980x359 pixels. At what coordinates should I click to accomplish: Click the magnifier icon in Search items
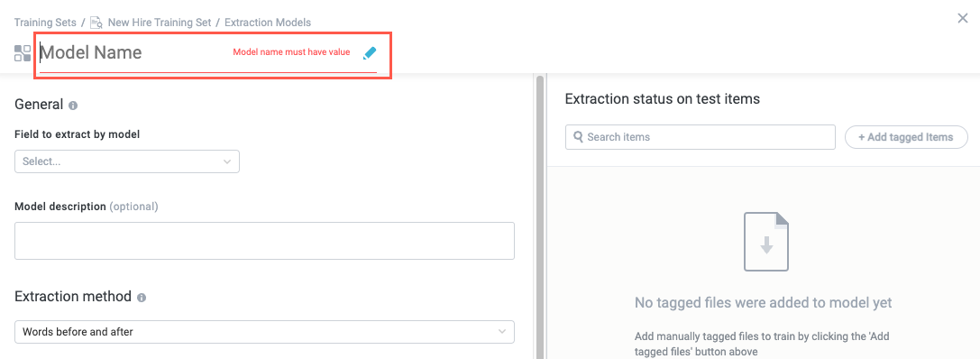tap(578, 137)
